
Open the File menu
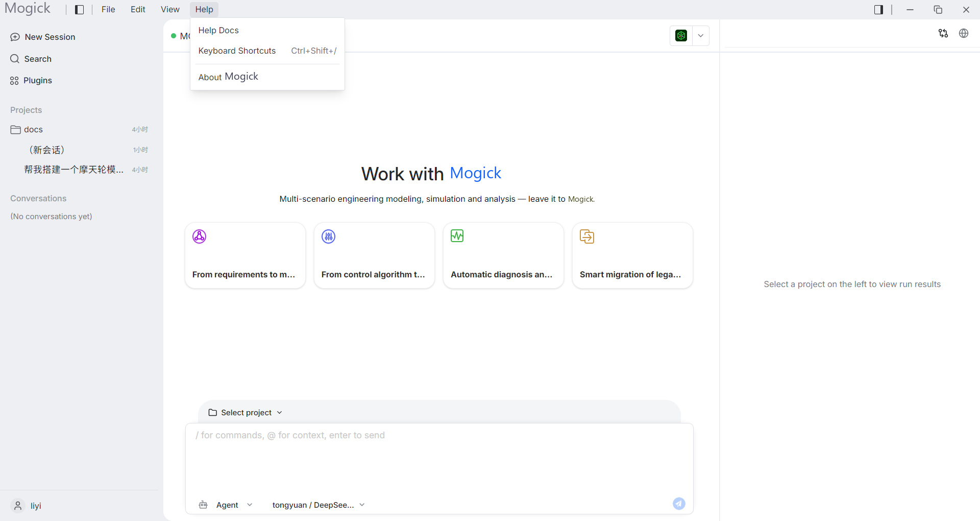[x=108, y=10]
